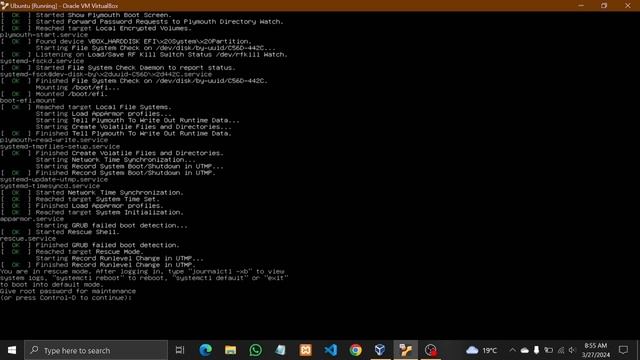Open the clock showing 8:55 AM
This screenshot has width=640, height=360.
596,350
